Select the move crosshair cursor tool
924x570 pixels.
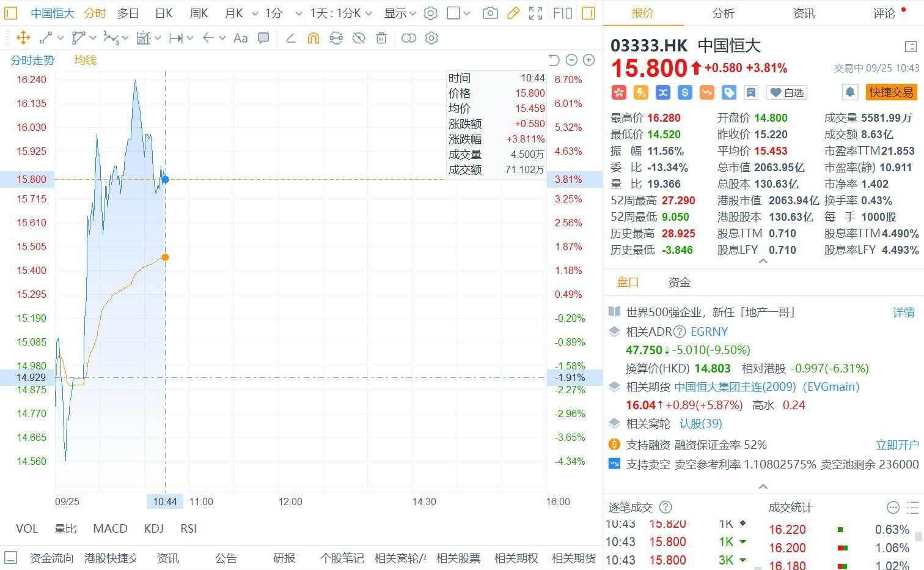(23, 38)
